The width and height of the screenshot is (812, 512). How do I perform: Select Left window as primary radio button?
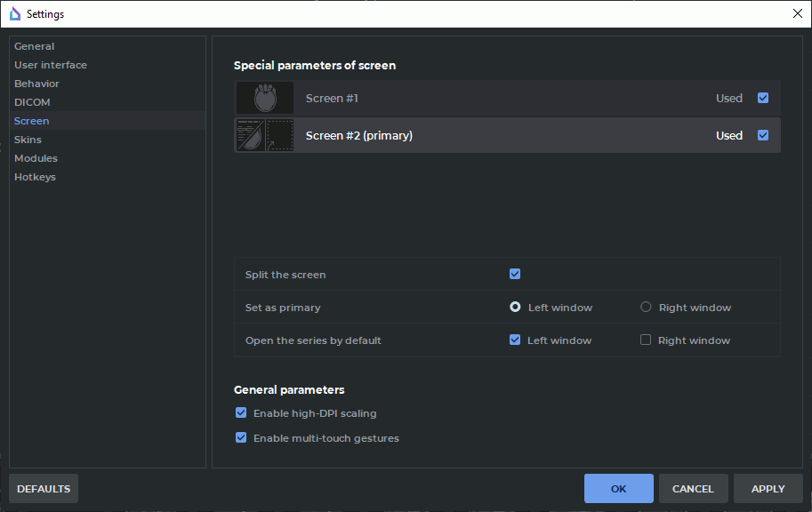click(515, 307)
